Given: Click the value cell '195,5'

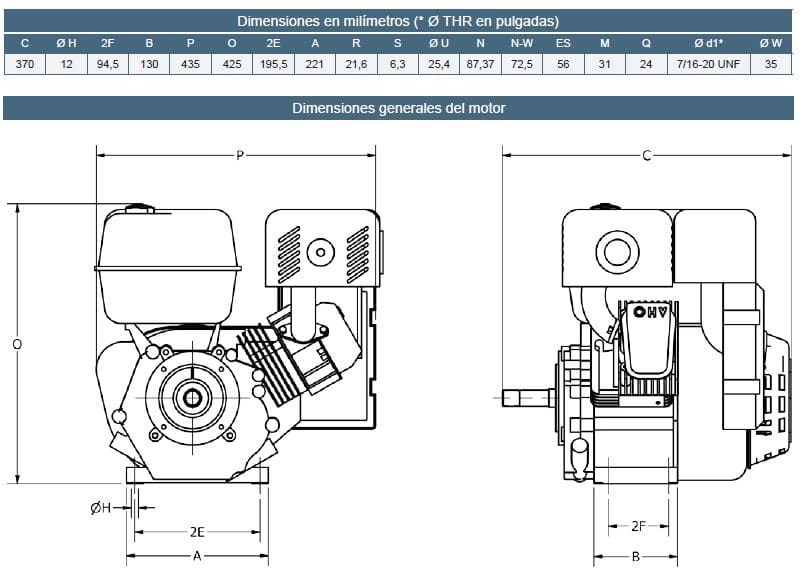Looking at the screenshot, I should pos(273,65).
